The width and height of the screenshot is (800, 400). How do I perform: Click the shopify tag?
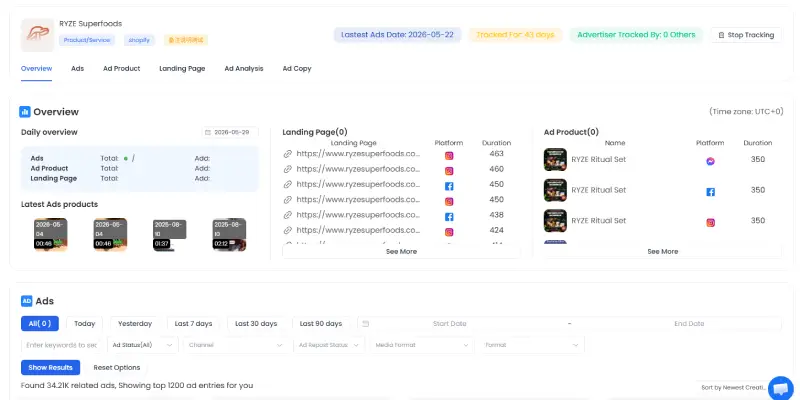pyautogui.click(x=139, y=40)
